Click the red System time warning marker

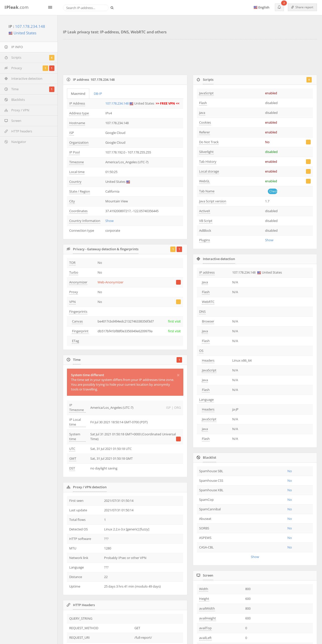click(x=178, y=439)
